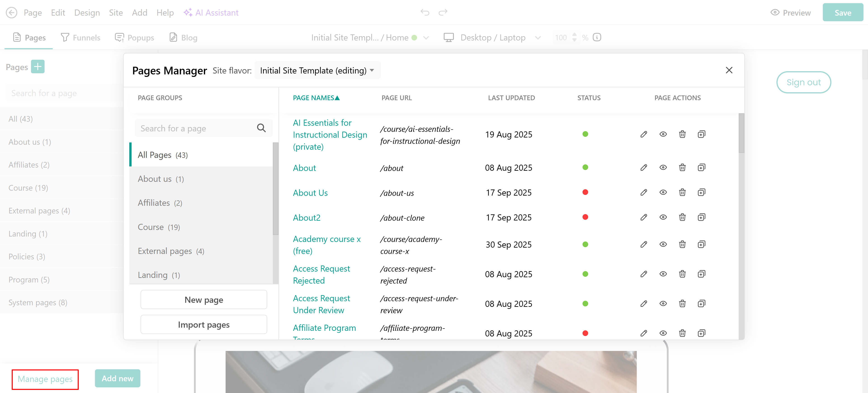Screen dimensions: 868x393
Task: Click the search magnifier icon in Page Groups
Action: pos(261,128)
